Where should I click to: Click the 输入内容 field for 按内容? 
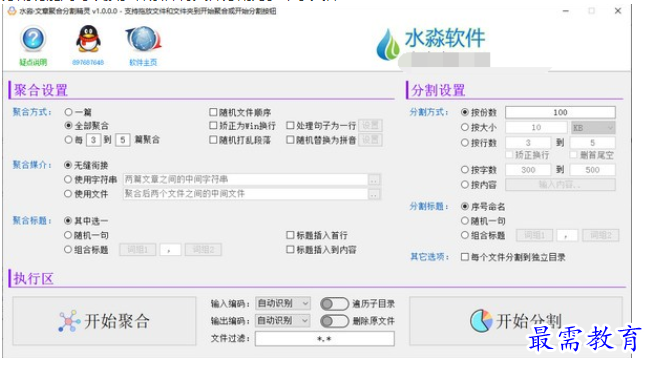(560, 185)
